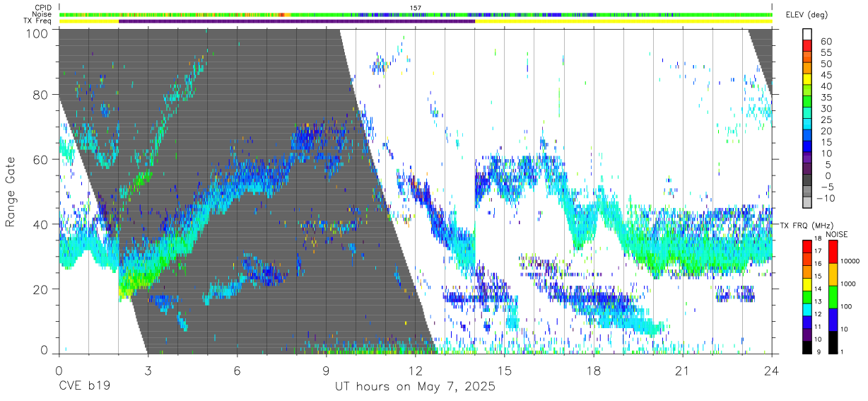Click the 'Range Gate' y-axis title
Viewport: 868px width, 401px height.
(11, 192)
